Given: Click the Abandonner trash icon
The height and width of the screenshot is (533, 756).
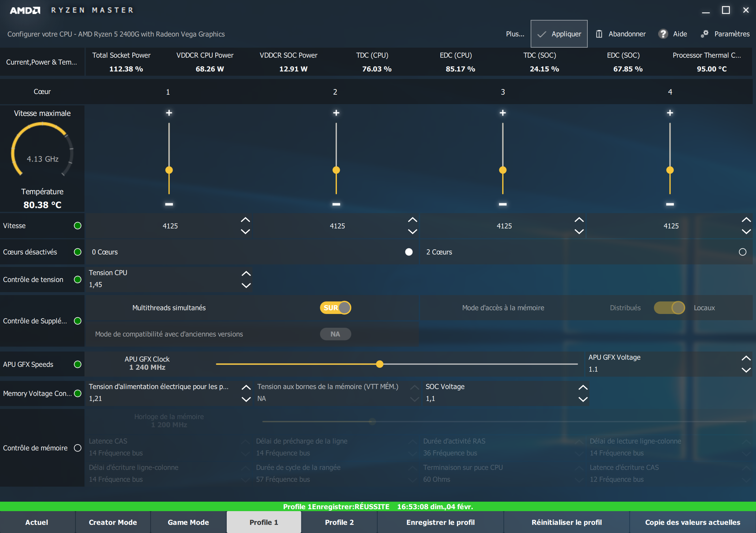Looking at the screenshot, I should [599, 34].
